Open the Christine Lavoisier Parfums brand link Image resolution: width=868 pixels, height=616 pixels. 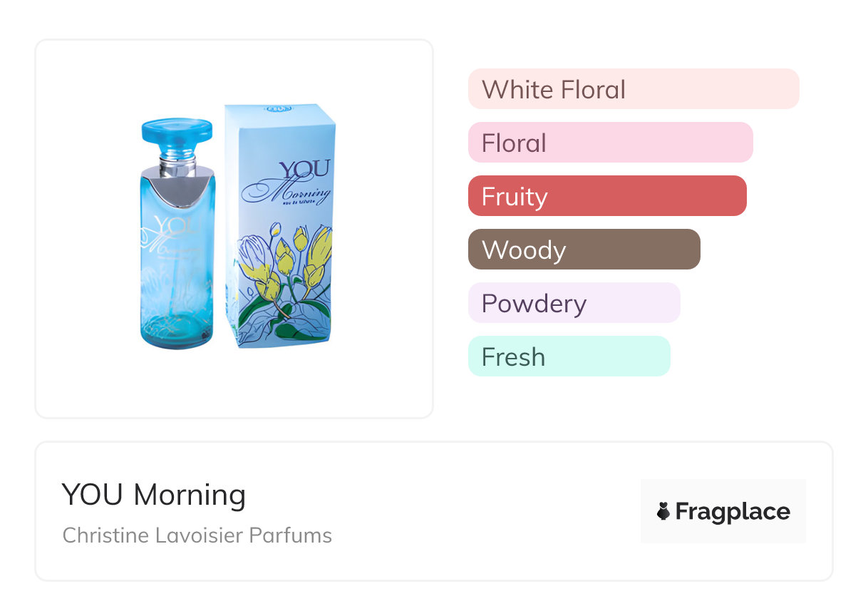click(197, 535)
